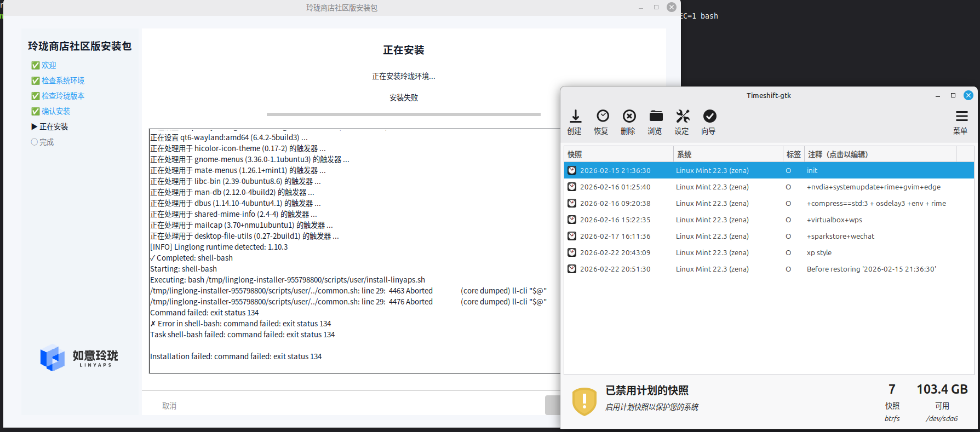Click the 欢迎 step in installer sidebar

pyautogui.click(x=44, y=65)
